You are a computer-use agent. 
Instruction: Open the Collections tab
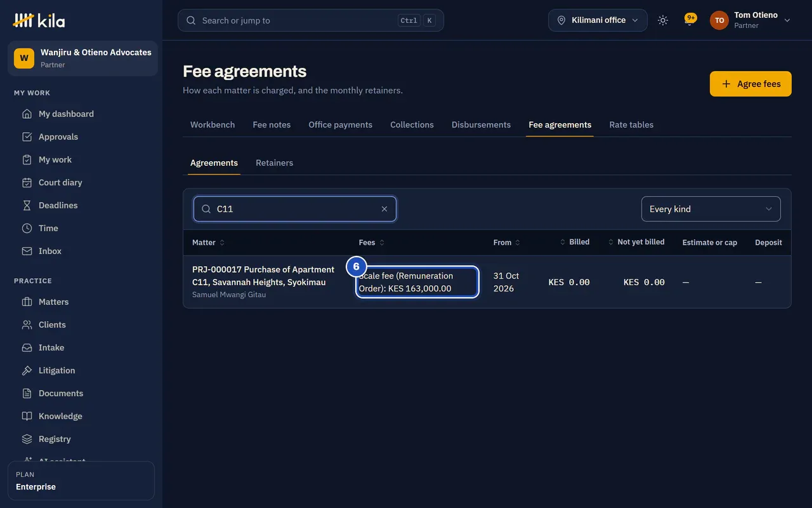pos(412,125)
